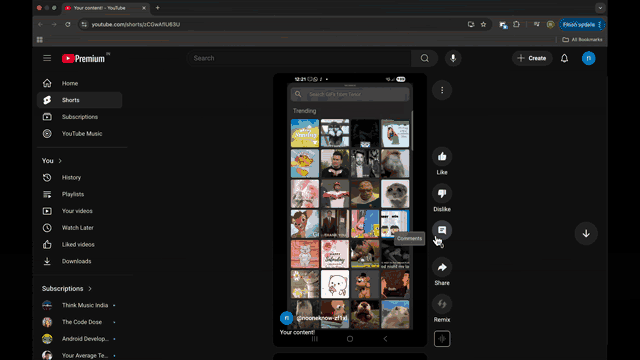Go to next Short with down arrow
This screenshot has width=640, height=360.
pyautogui.click(x=586, y=233)
